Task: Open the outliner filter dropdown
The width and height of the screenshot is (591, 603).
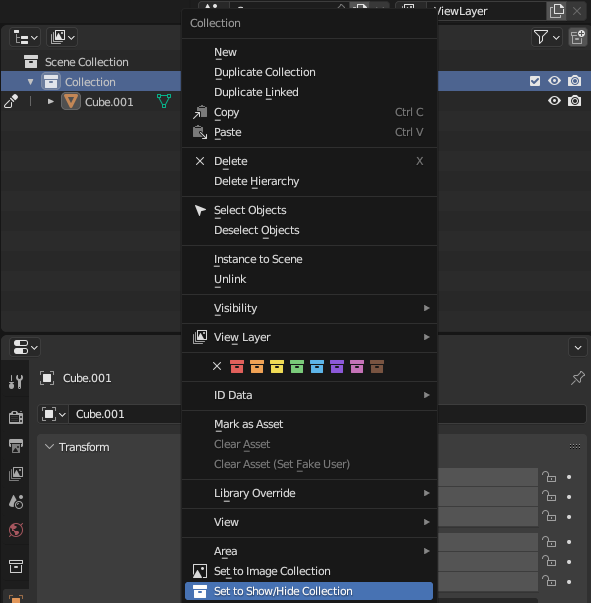Action: point(546,38)
